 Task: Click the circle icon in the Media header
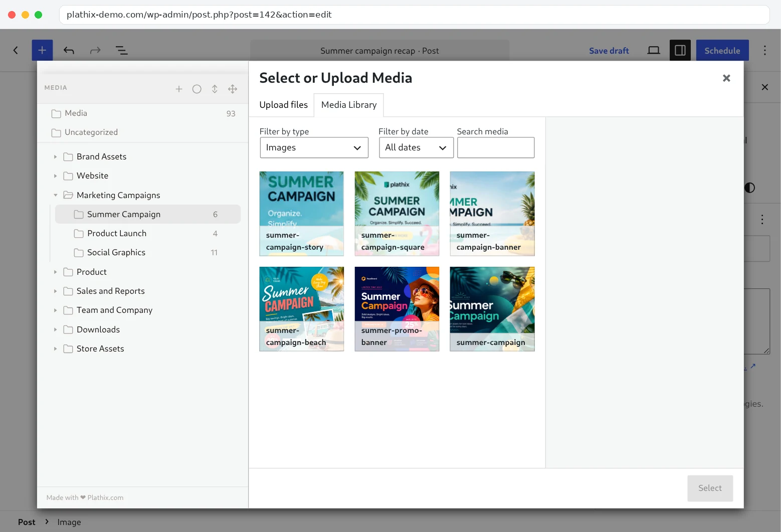click(x=197, y=89)
